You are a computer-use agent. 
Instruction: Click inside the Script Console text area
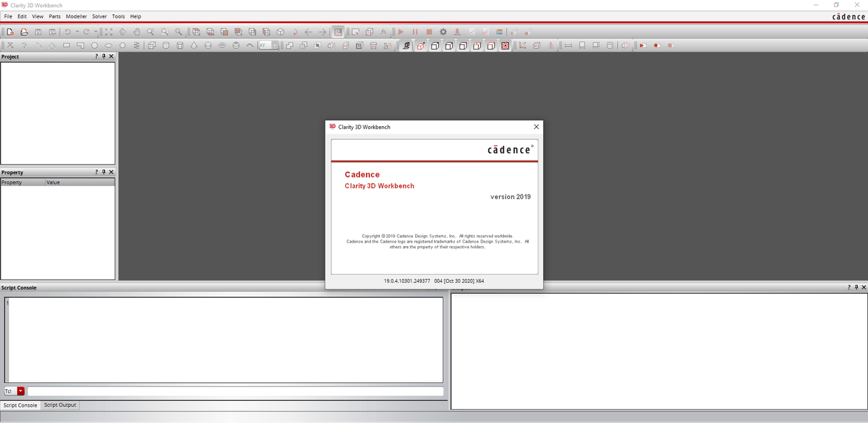[x=224, y=340]
